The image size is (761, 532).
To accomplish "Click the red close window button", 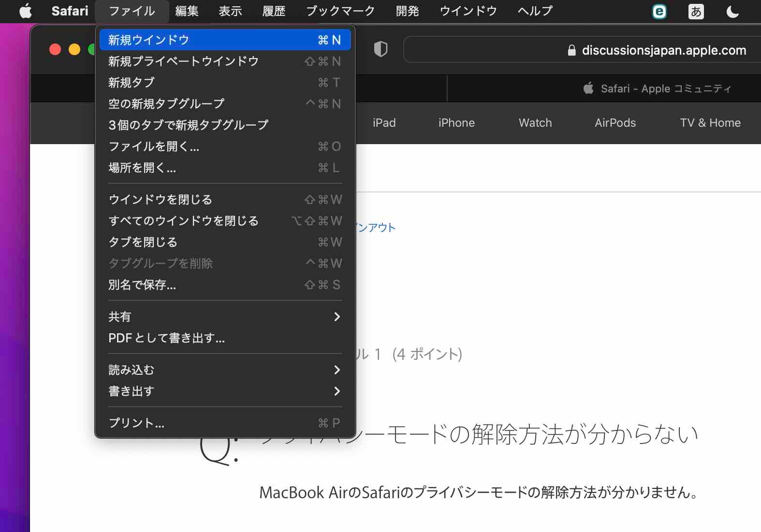I will 55,49.
